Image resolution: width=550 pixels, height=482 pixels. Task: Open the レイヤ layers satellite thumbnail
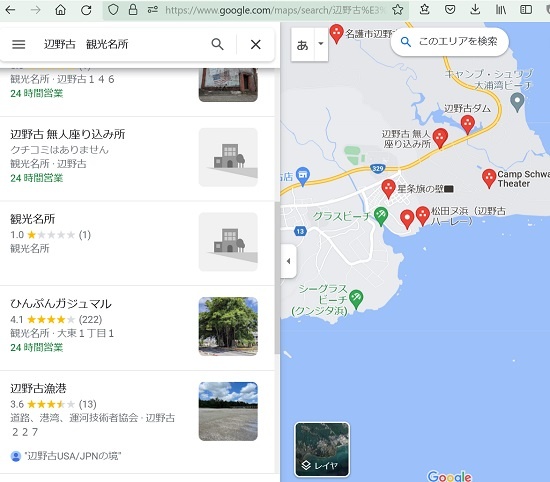click(322, 449)
